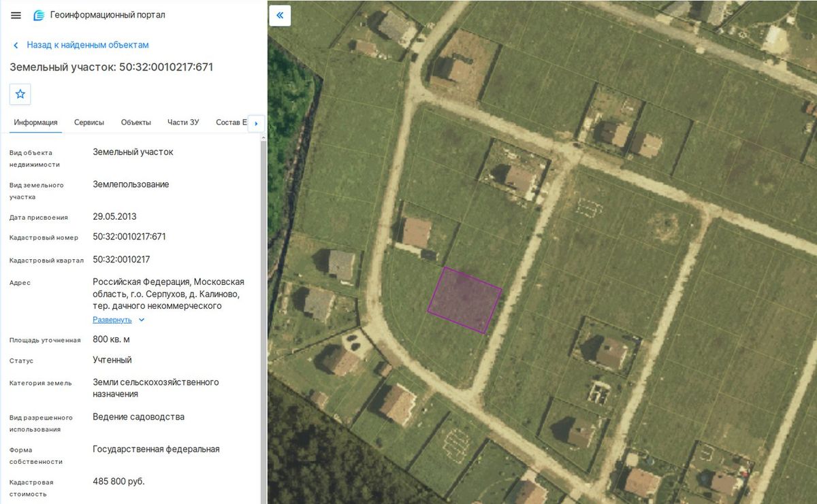817x504 pixels.
Task: Click the label Дата присвоения
Action: 39,218
